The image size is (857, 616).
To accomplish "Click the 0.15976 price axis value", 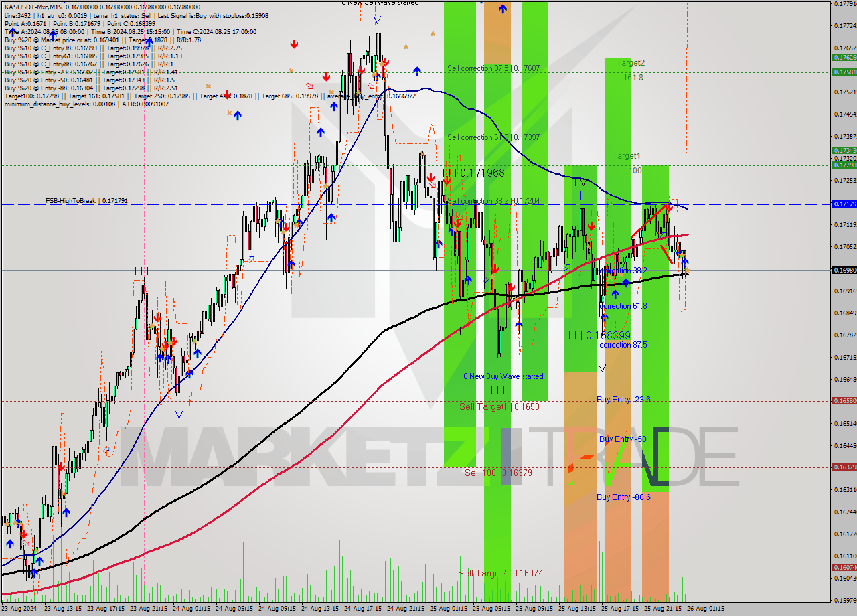I will pos(845,600).
